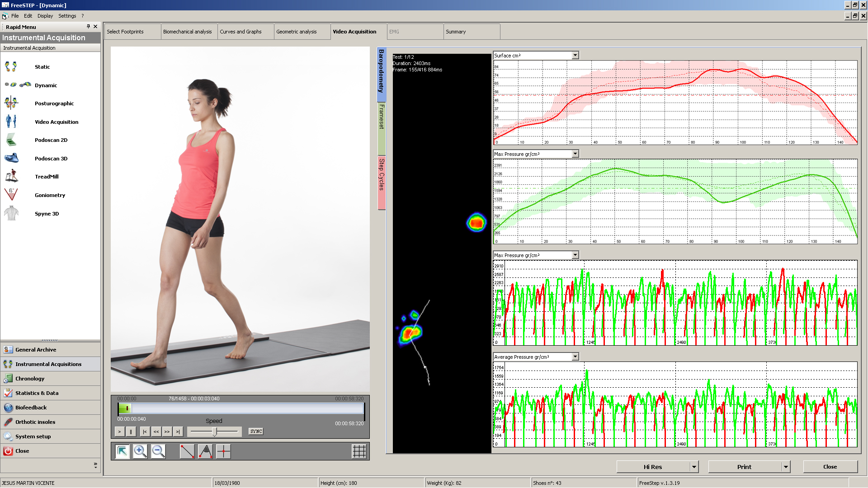The image size is (868, 488).
Task: Open the Display menu
Action: click(45, 16)
